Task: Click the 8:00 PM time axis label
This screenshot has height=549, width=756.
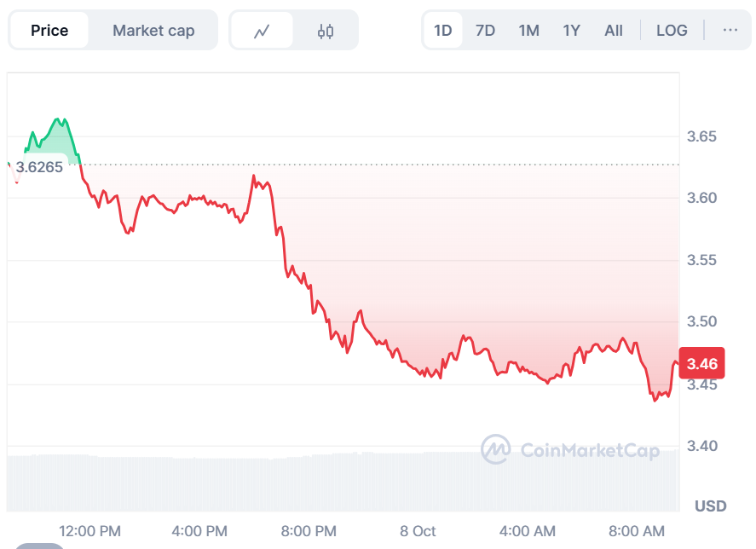Action: [x=309, y=531]
